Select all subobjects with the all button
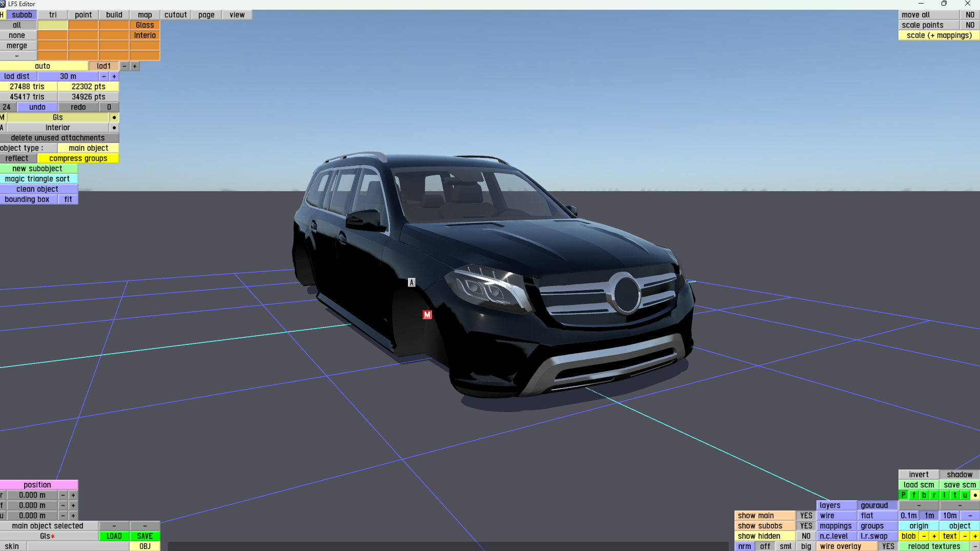The image size is (980, 551). (17, 25)
